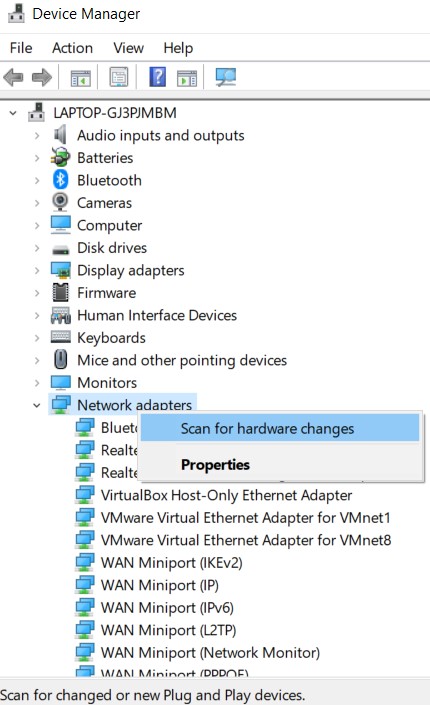
Task: Select VirtualBox Host-Only Ethernet Adapter
Action: [226, 495]
